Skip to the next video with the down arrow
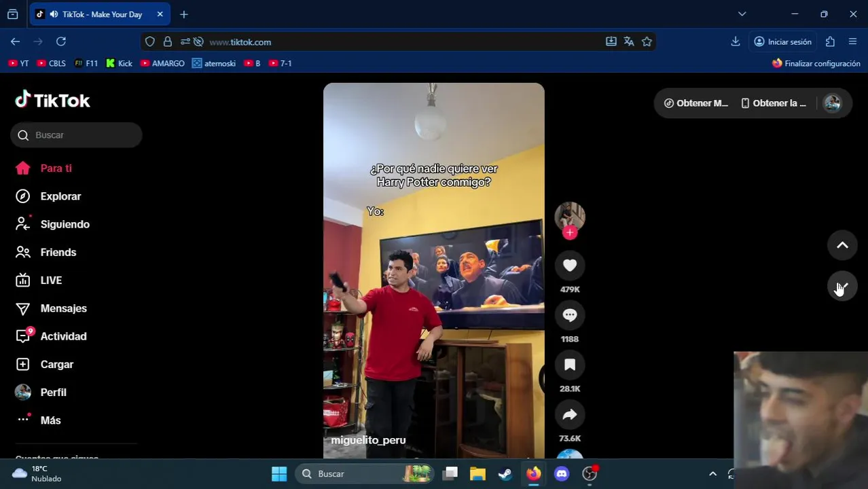 pos(842,287)
